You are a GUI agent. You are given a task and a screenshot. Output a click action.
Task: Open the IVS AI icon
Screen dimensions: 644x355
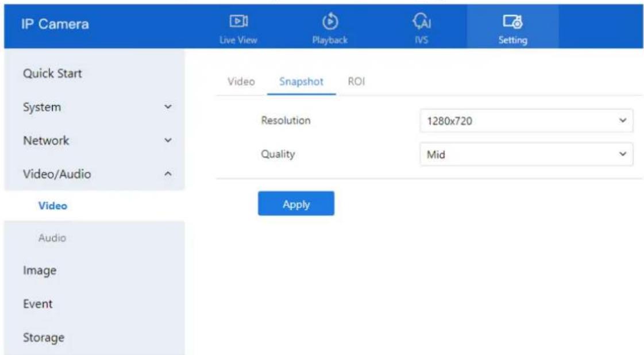click(x=422, y=21)
